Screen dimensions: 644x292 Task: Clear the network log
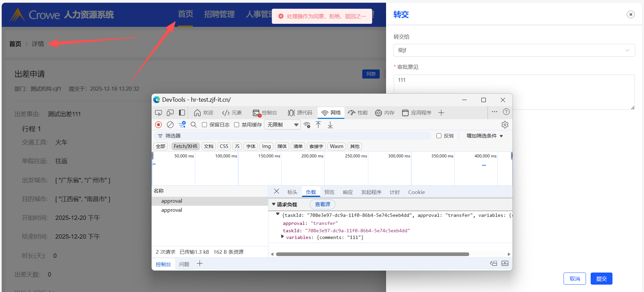[x=170, y=125]
